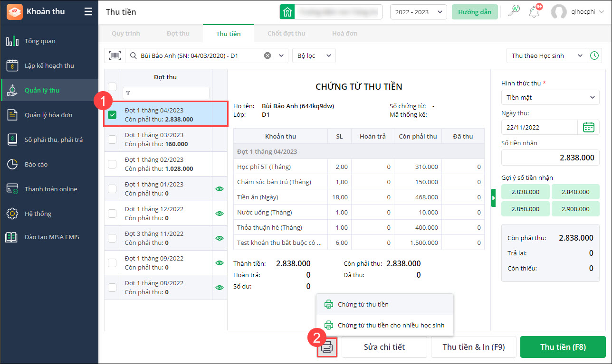Click the filter icon under Đợt thu header
Image resolution: width=612 pixels, height=364 pixels.
click(128, 93)
